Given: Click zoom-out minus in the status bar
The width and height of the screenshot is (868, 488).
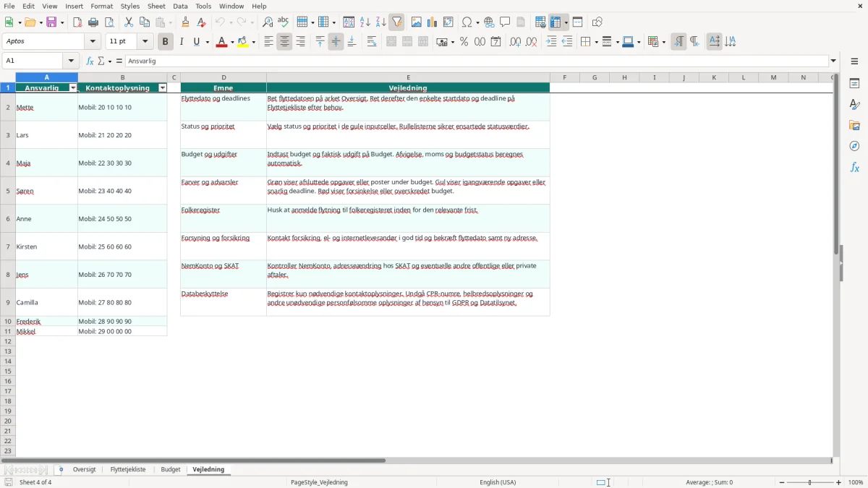Looking at the screenshot, I should point(783,482).
